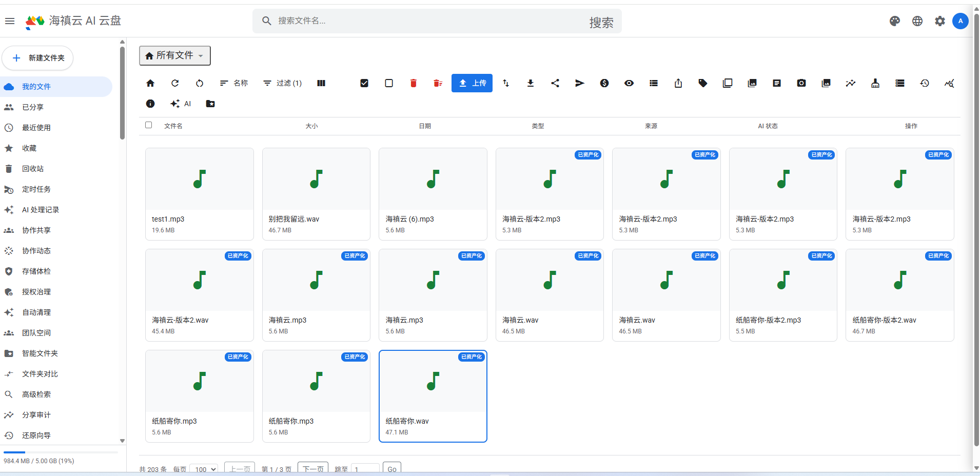Click the blue 上传 button
This screenshot has width=980, height=476.
click(x=472, y=83)
